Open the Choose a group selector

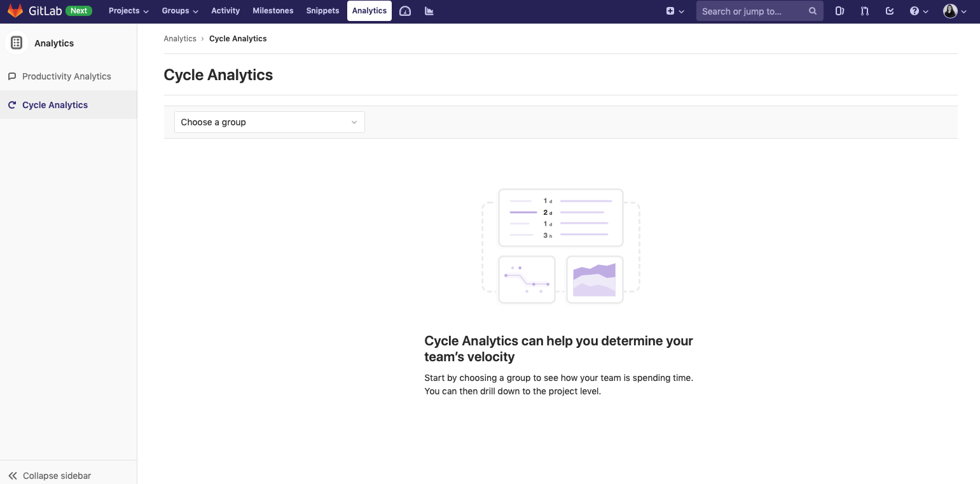(x=269, y=121)
